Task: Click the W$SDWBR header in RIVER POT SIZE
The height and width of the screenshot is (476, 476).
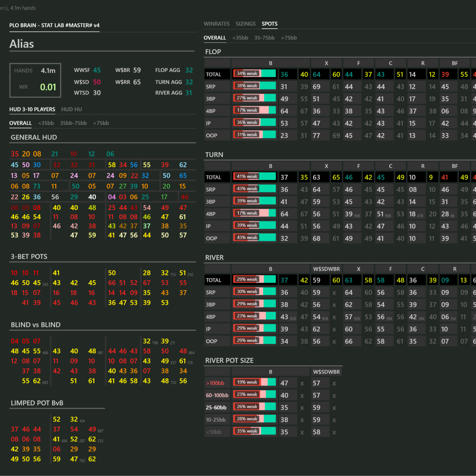Action: [327, 372]
